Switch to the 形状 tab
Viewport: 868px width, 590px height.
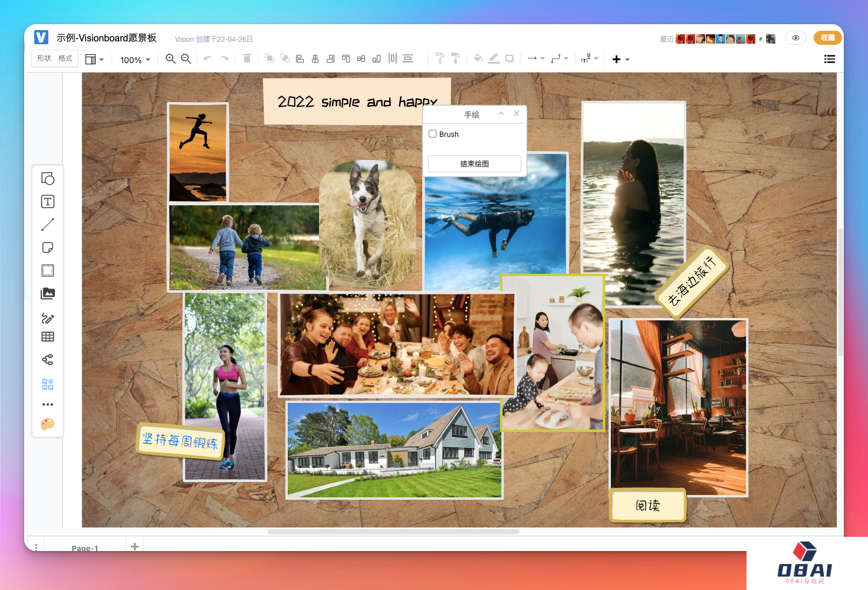coord(44,58)
